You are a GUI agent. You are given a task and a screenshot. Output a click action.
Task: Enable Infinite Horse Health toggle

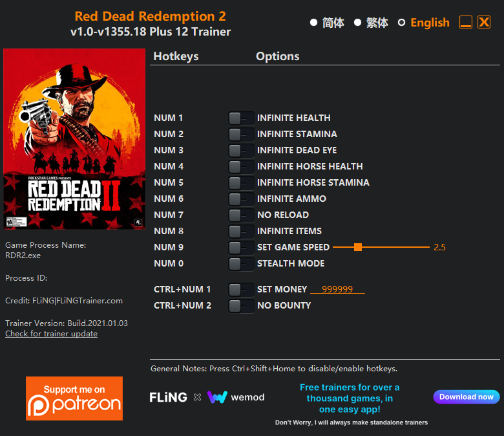(241, 166)
